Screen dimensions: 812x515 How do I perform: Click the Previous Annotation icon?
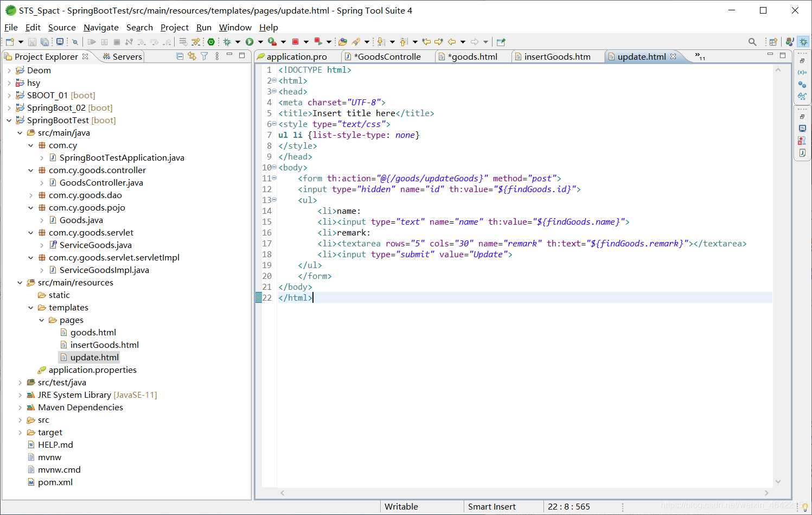click(x=404, y=42)
